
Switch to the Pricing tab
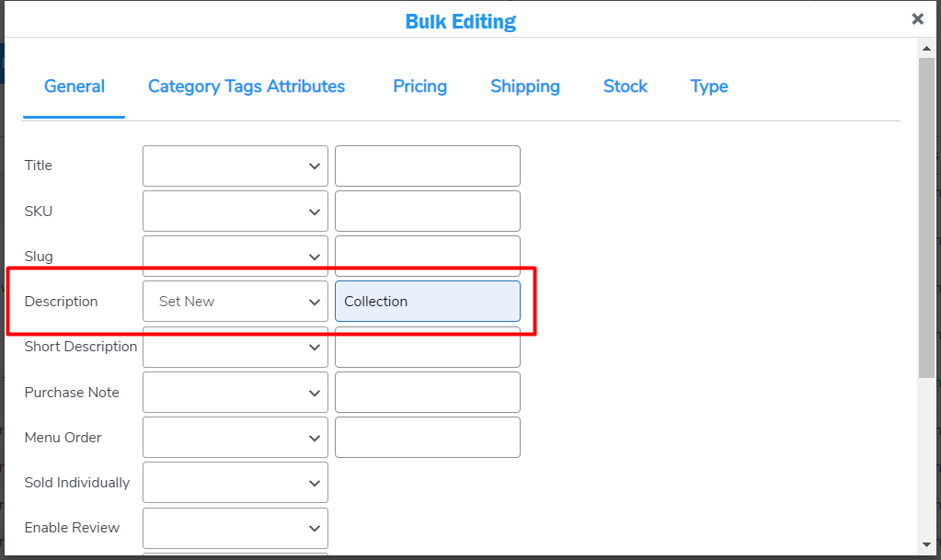tap(419, 86)
